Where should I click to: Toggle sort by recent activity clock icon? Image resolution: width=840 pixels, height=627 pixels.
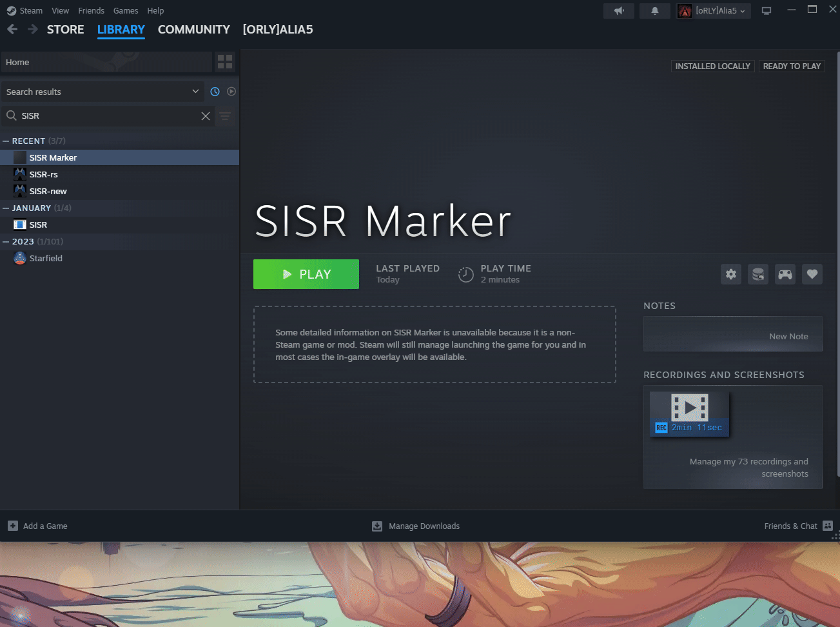click(215, 92)
